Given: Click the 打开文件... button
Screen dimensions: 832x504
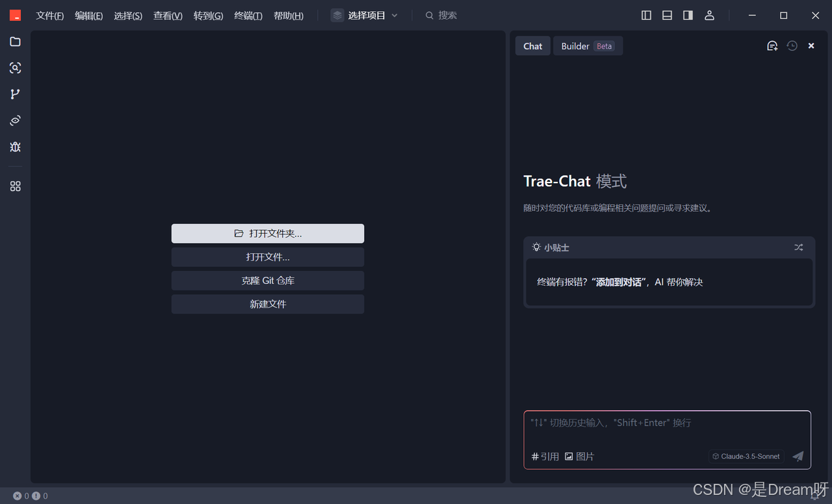Looking at the screenshot, I should click(x=268, y=257).
